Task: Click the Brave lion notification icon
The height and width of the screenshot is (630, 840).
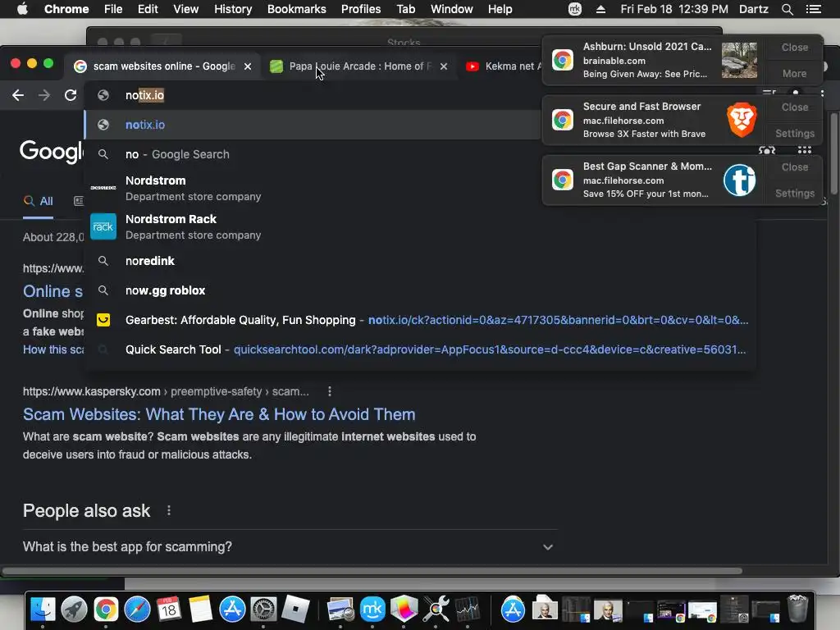Action: point(742,120)
